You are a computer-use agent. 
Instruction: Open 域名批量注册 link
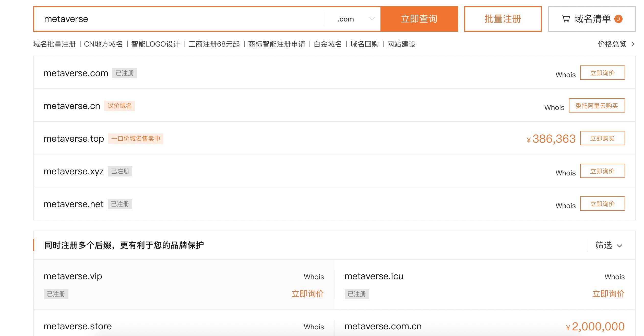(x=54, y=44)
